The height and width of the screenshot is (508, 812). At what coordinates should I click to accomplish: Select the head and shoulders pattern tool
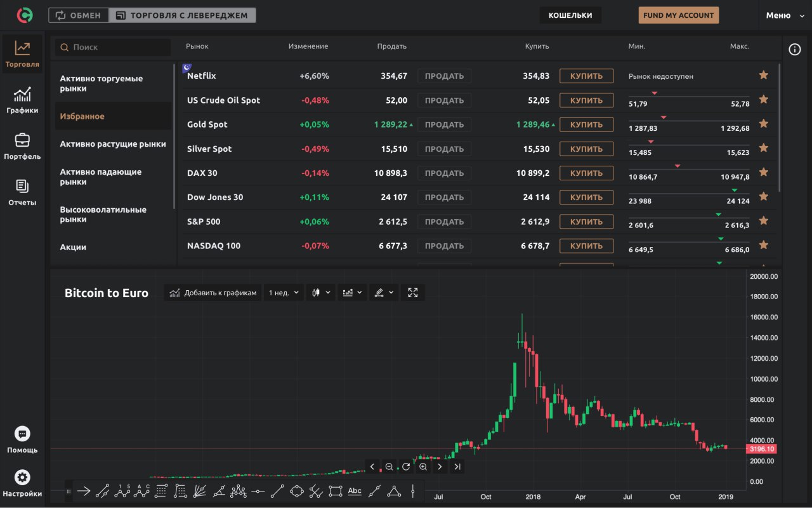pos(239,491)
